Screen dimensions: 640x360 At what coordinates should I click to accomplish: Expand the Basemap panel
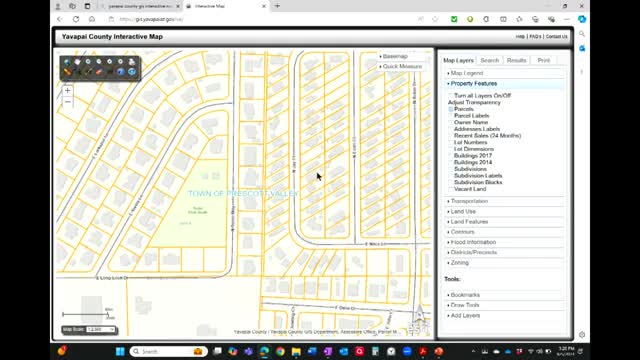tap(395, 56)
